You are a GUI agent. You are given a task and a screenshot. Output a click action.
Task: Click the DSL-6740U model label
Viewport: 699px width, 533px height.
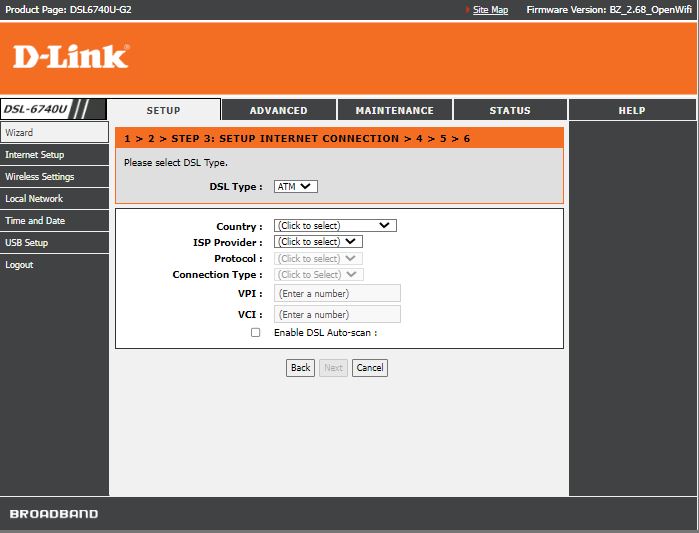click(x=36, y=109)
